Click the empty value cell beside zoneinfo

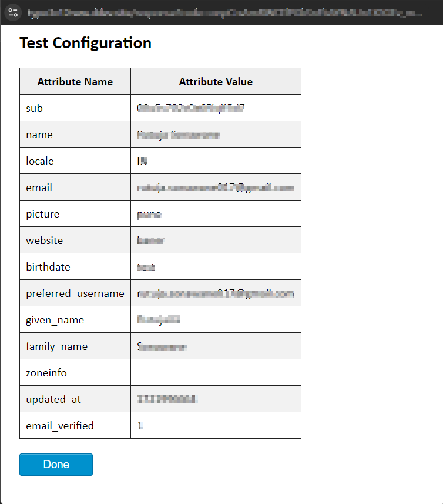coord(216,373)
